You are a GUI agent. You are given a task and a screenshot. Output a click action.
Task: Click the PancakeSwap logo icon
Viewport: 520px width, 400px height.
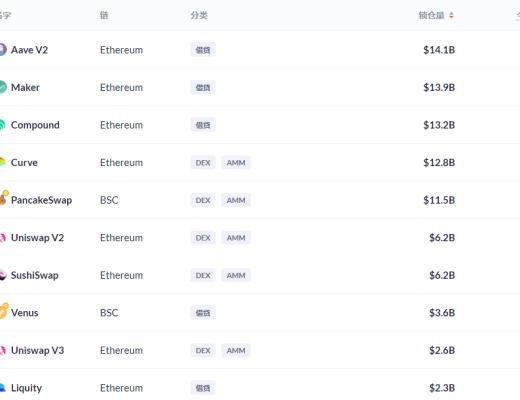[x=4, y=198]
